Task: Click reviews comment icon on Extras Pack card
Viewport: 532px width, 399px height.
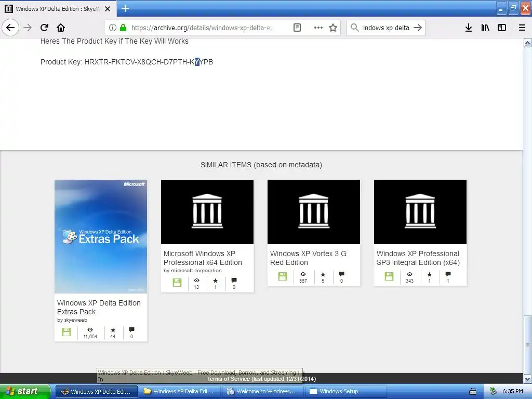Action: 131,330
